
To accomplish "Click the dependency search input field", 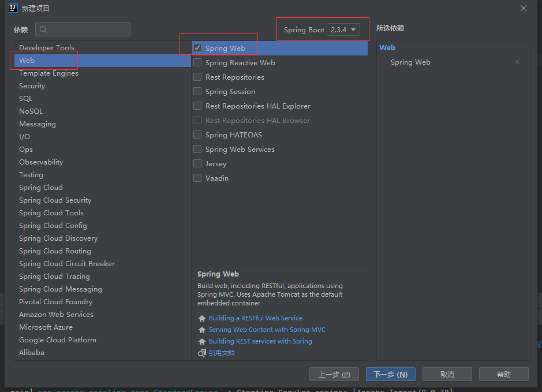I will pos(83,29).
